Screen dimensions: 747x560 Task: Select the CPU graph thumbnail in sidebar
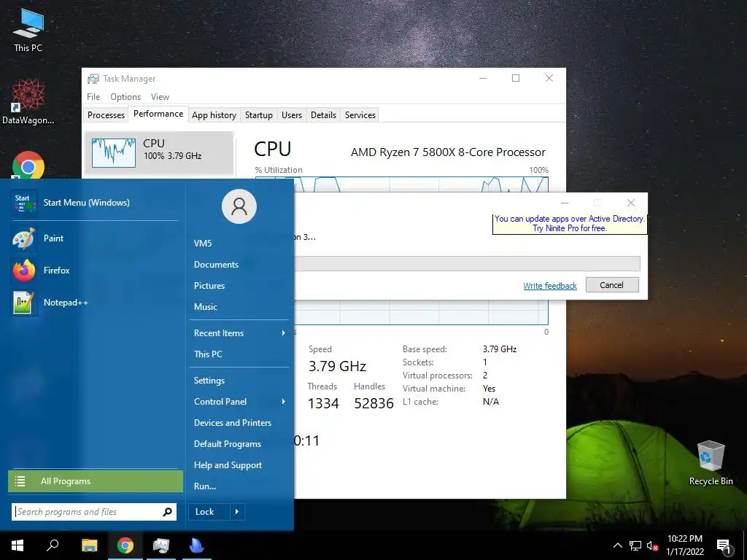click(113, 153)
